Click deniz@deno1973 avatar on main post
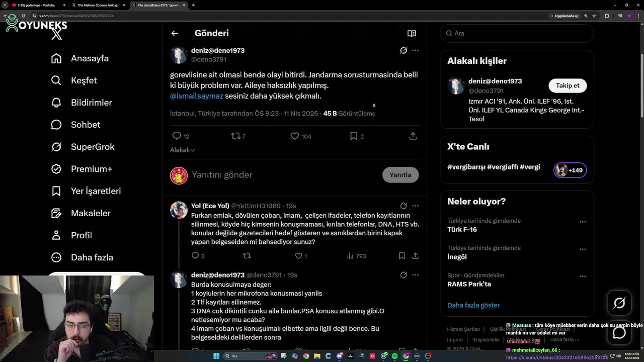The width and height of the screenshot is (644, 362). pyautogui.click(x=179, y=55)
